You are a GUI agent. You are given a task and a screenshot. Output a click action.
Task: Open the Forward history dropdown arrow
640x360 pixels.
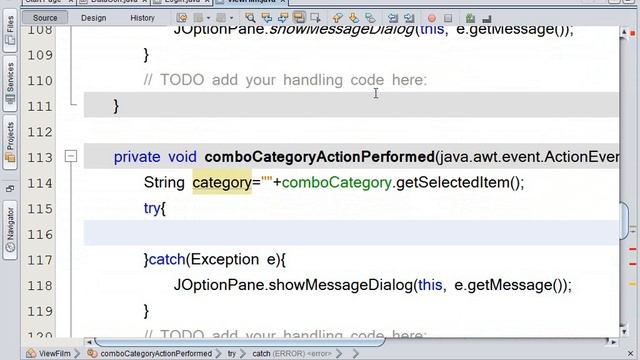point(231,18)
